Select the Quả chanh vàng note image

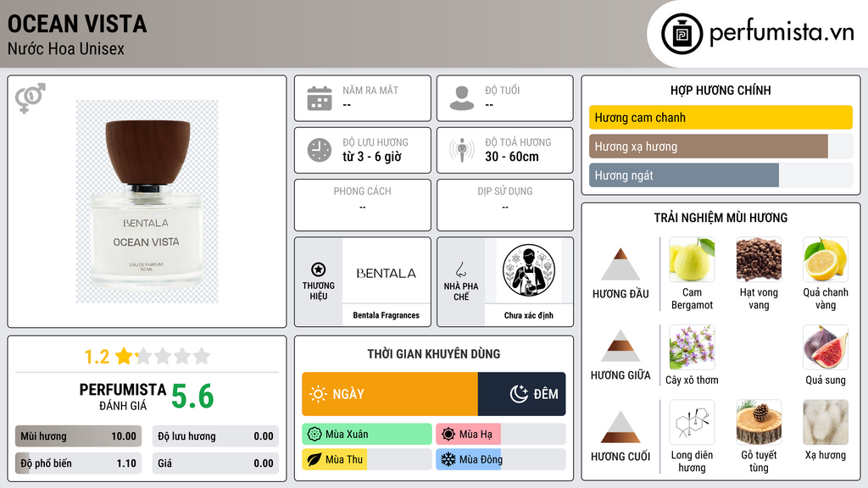[x=826, y=259]
